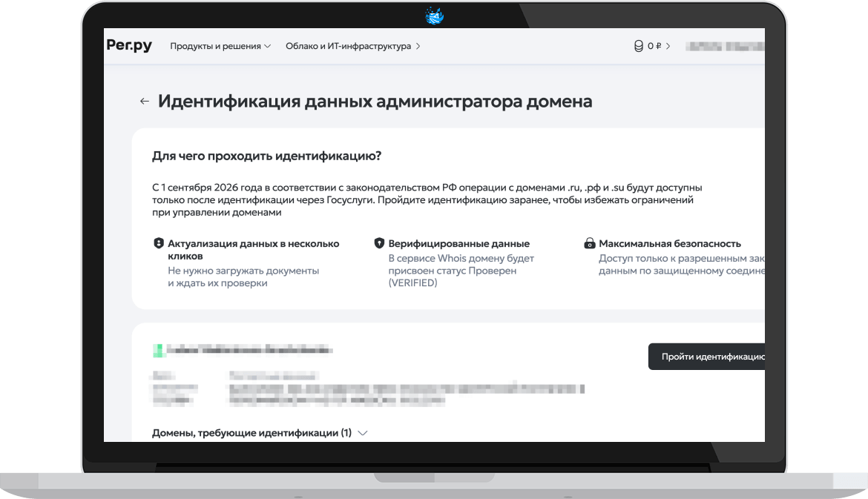Click the arrow beside Облако и ИТ-инфраструктура
868x499 pixels.
click(x=418, y=46)
